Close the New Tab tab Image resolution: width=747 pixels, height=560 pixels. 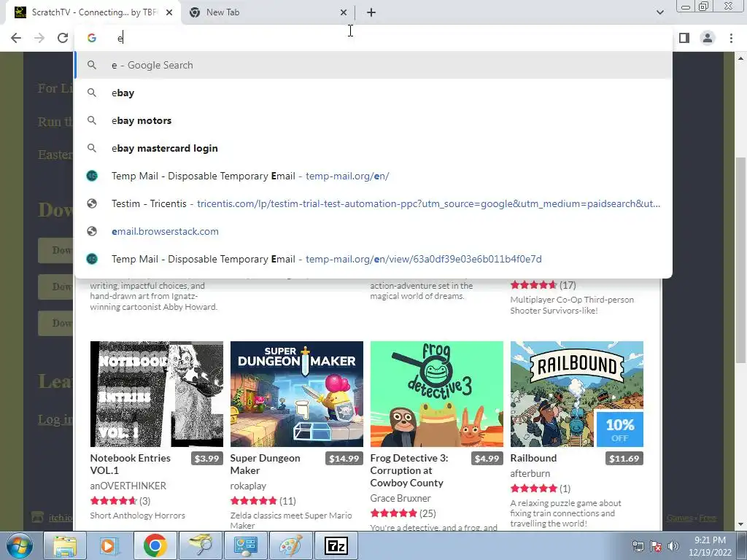[344, 12]
